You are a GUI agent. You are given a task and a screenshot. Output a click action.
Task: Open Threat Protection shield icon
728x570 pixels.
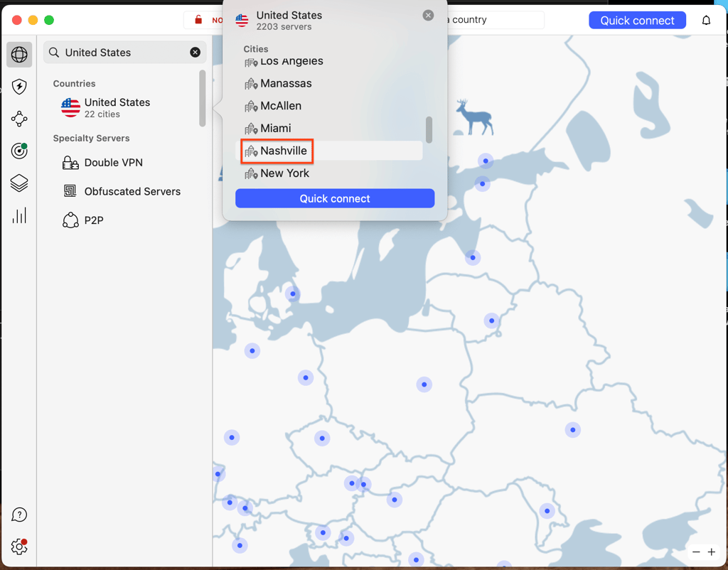(x=19, y=86)
